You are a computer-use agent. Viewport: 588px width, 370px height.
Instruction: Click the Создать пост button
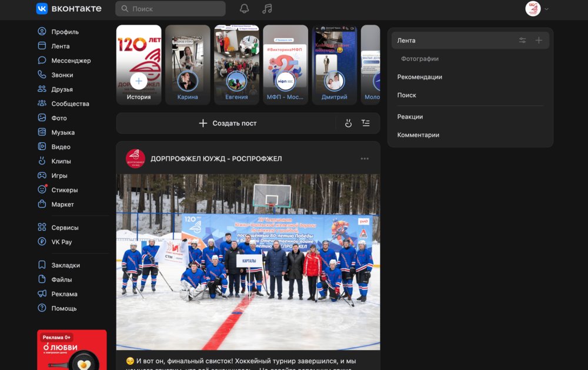pos(228,123)
